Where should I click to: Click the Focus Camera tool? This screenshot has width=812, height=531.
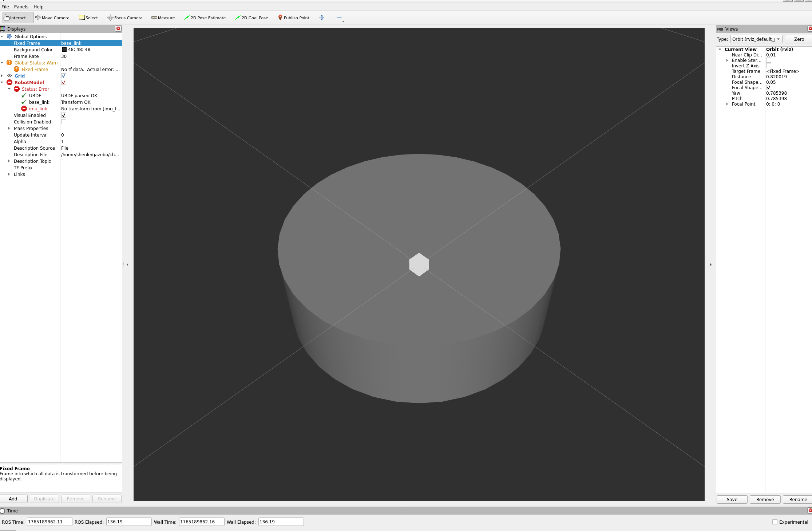point(125,17)
